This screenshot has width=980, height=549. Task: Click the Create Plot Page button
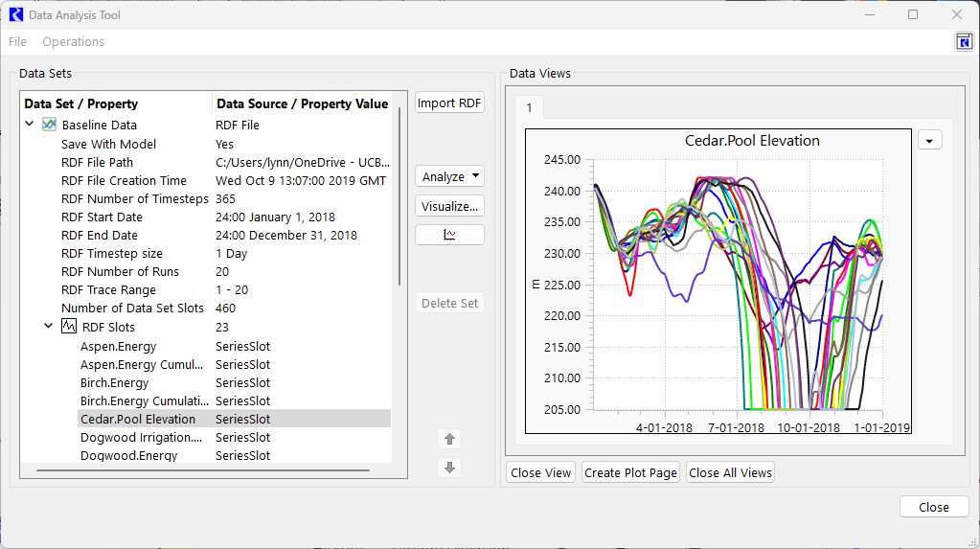coord(631,472)
